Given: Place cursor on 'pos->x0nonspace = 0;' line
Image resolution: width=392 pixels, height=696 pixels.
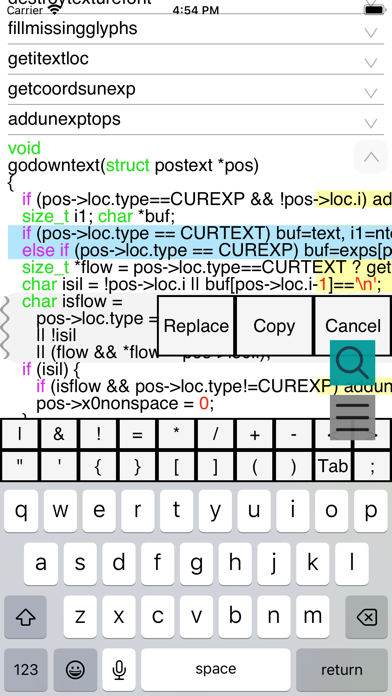Looking at the screenshot, I should (125, 404).
